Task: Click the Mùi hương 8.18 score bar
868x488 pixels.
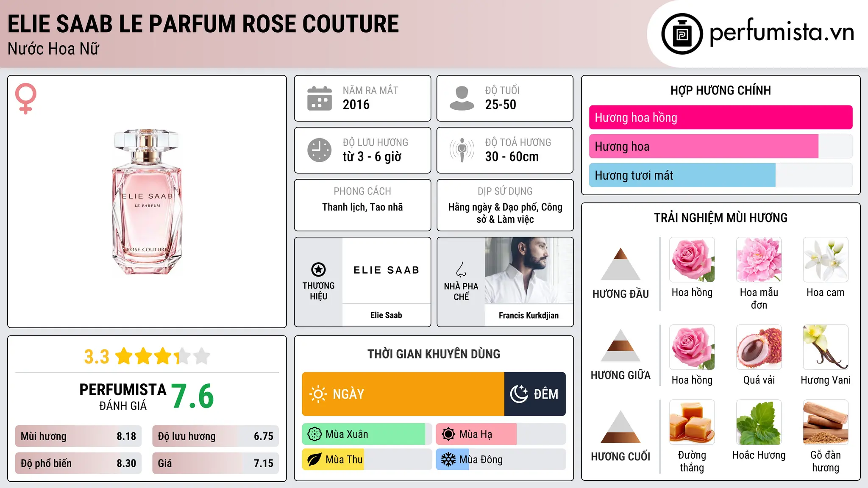Action: tap(78, 436)
